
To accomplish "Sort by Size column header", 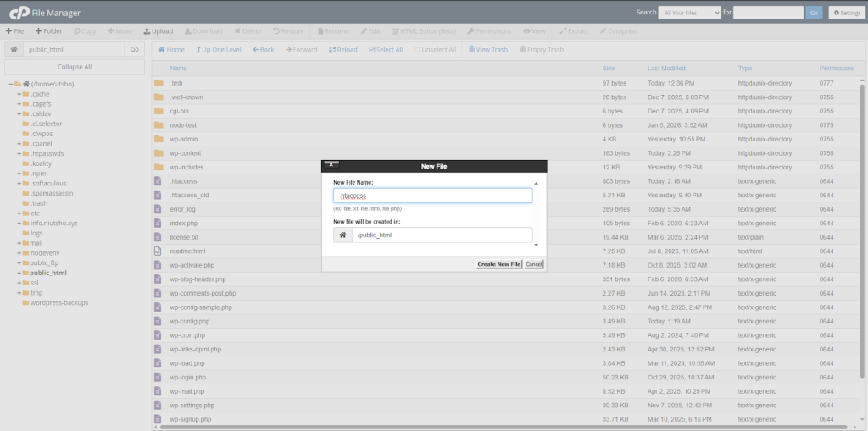I will [x=609, y=68].
